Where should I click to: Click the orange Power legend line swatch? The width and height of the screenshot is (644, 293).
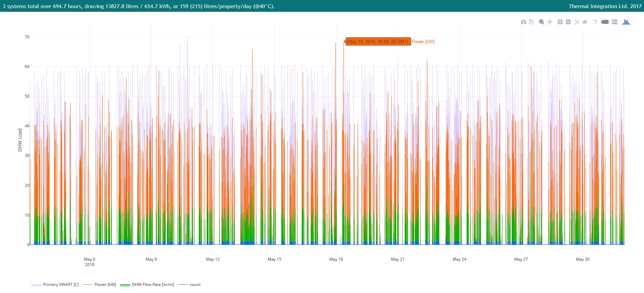[88, 285]
